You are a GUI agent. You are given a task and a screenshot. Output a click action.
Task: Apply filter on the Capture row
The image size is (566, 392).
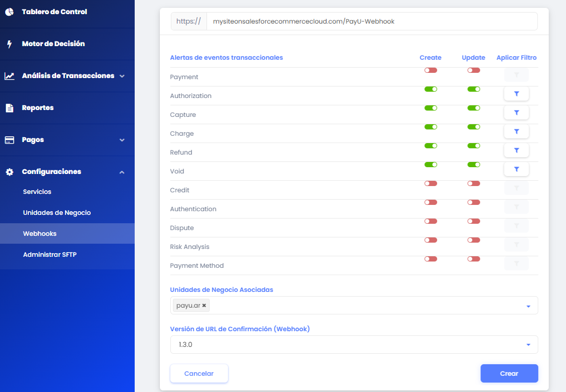coord(516,113)
